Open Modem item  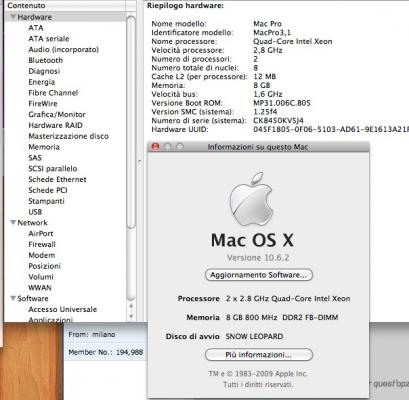click(42, 255)
